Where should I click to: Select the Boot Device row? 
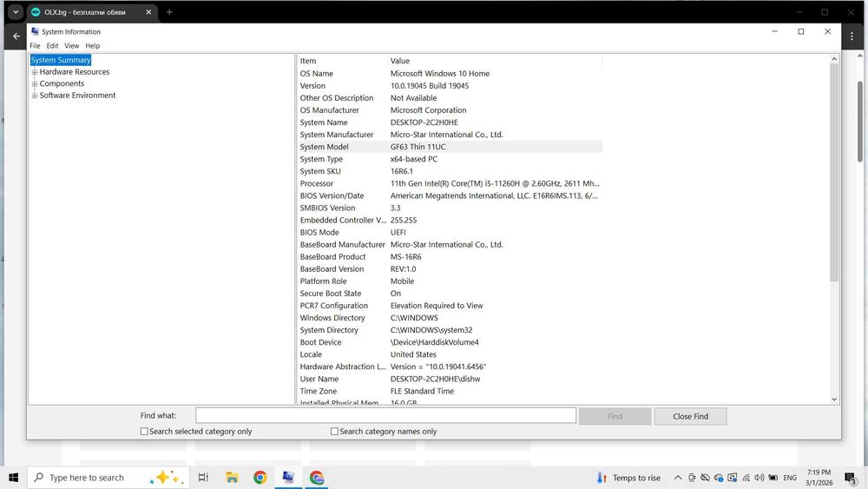pos(450,342)
